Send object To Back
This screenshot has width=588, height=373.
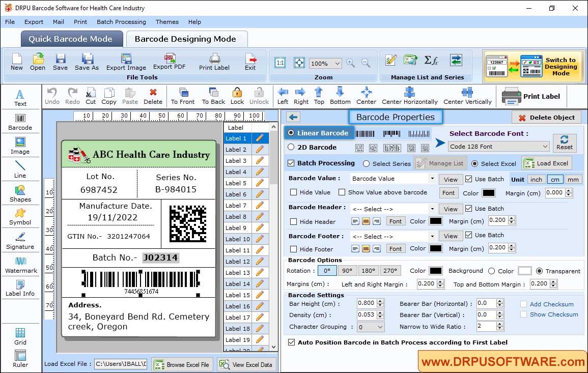[x=213, y=96]
